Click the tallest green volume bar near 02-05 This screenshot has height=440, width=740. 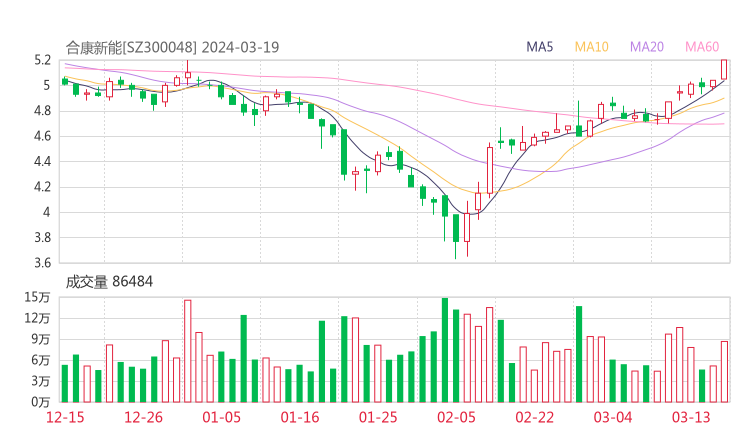pos(445,350)
